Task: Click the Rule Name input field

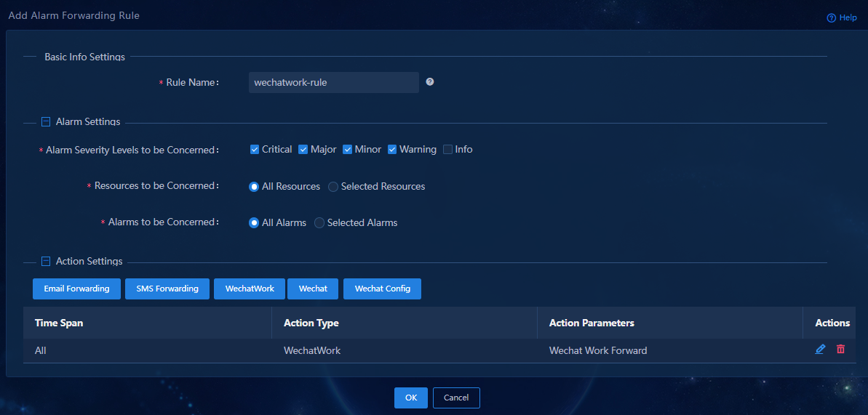Action: pos(334,82)
